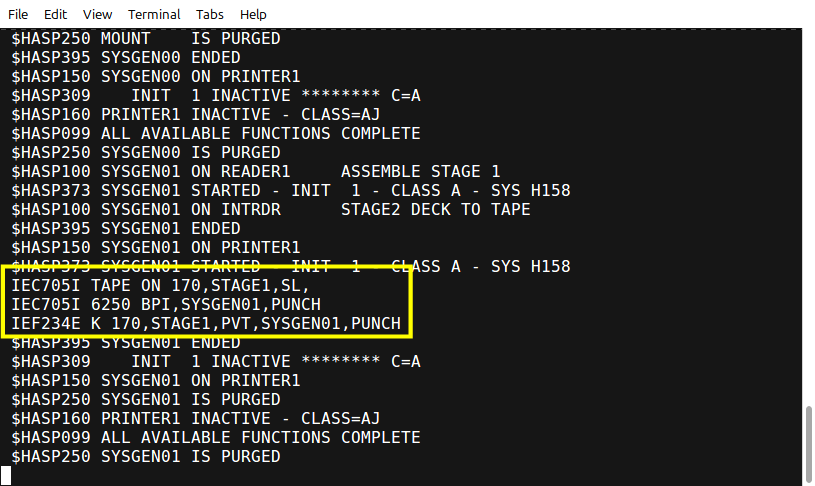Screen dimensions: 815x486
Task: Open the View menu
Action: pos(97,14)
